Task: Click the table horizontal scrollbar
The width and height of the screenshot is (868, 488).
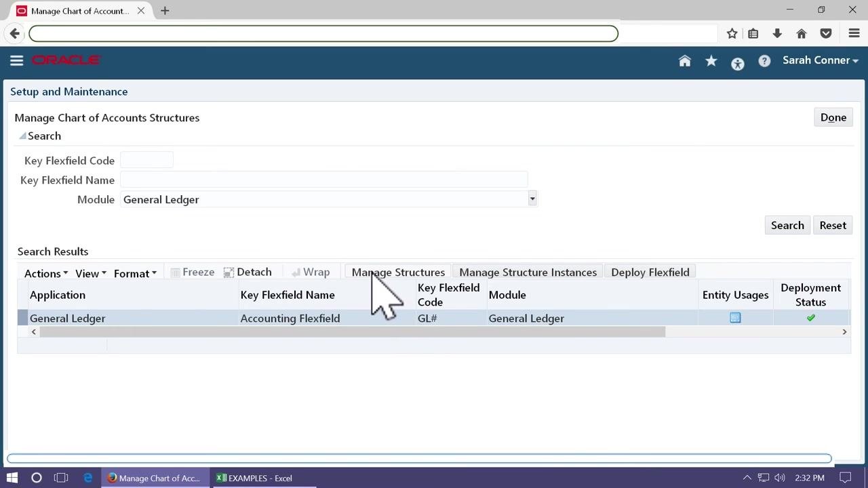Action: point(353,332)
